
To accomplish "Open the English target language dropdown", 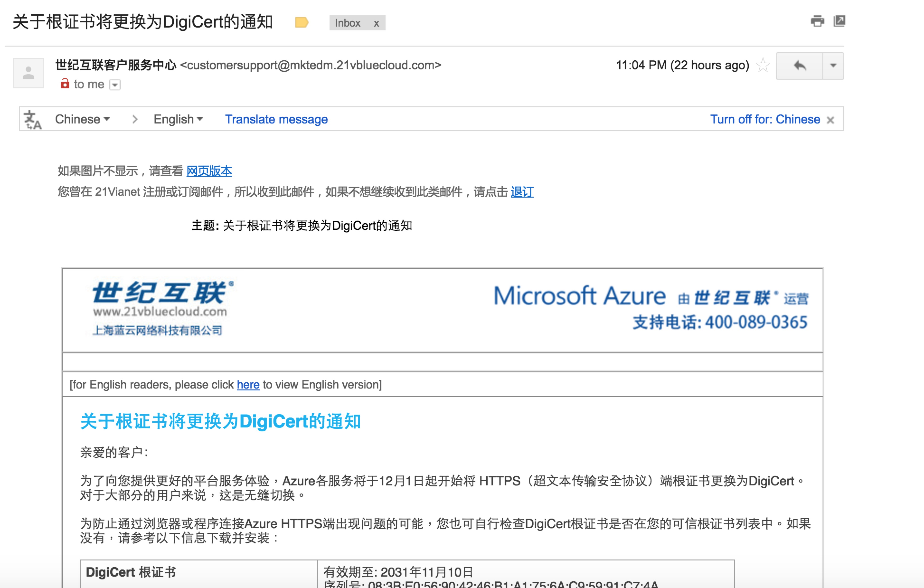I will pyautogui.click(x=178, y=119).
